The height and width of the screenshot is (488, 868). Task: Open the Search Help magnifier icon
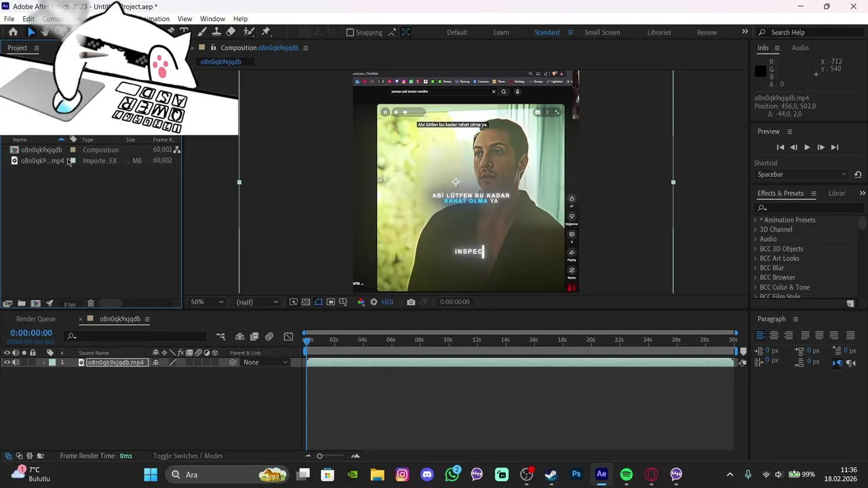(762, 32)
